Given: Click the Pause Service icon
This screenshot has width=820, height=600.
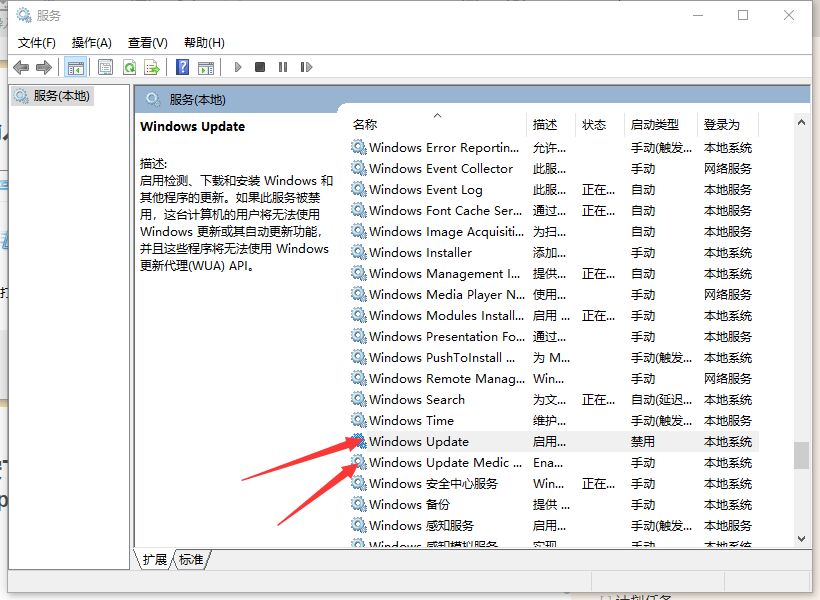Looking at the screenshot, I should [283, 67].
